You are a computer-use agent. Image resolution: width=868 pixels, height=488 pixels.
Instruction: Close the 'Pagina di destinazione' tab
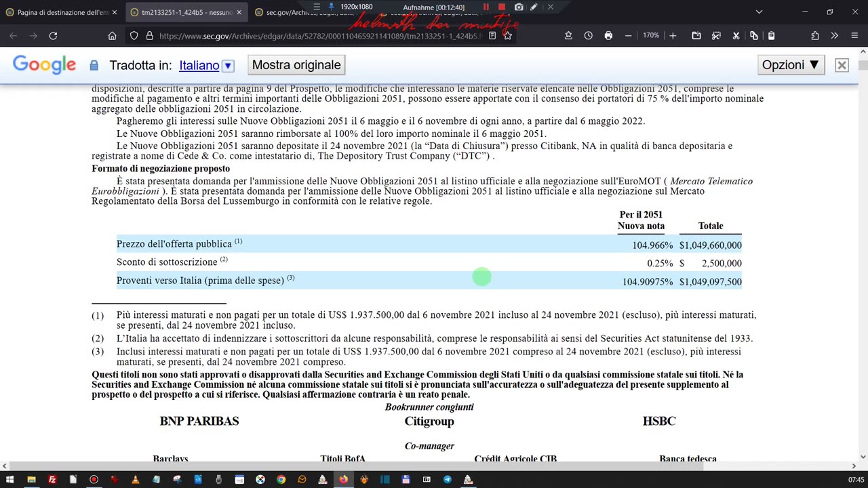114,12
